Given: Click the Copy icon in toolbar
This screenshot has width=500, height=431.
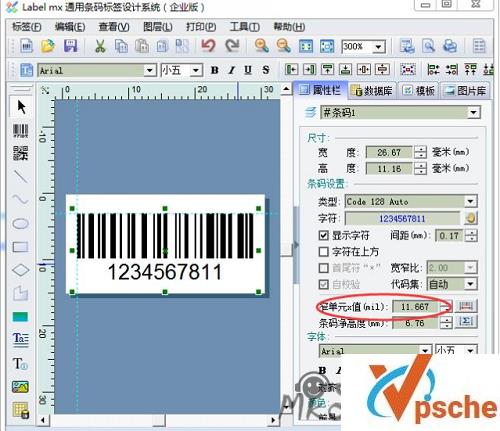Looking at the screenshot, I should [121, 46].
